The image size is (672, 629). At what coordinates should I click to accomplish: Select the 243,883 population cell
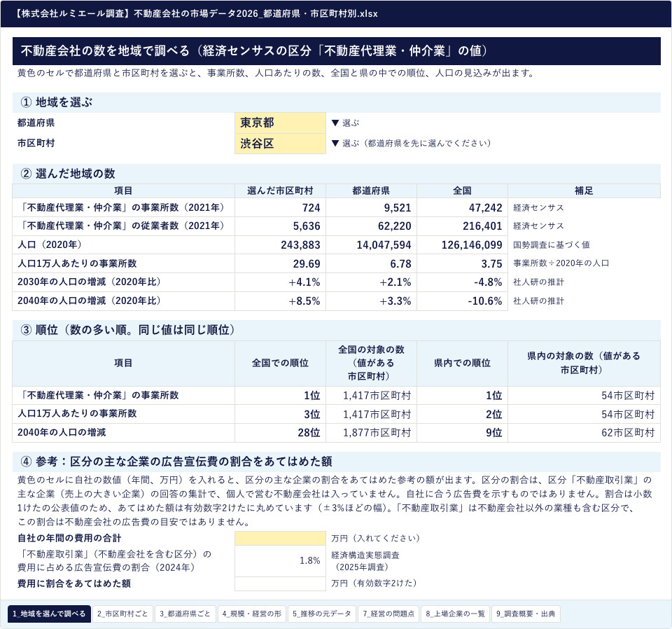280,245
